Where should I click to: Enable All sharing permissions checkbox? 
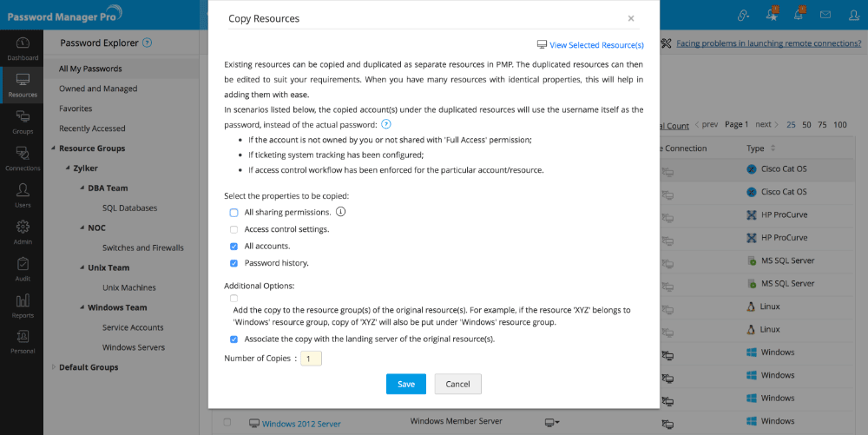click(233, 212)
